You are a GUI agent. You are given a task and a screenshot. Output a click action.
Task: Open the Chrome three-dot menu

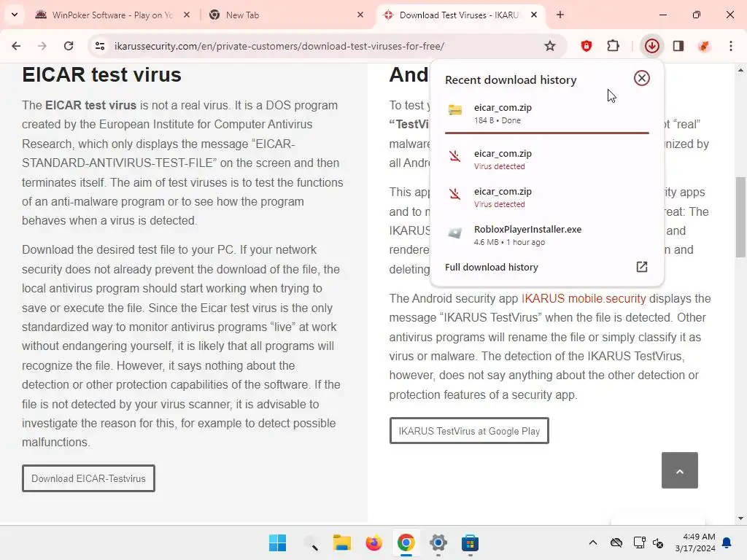coord(731,46)
